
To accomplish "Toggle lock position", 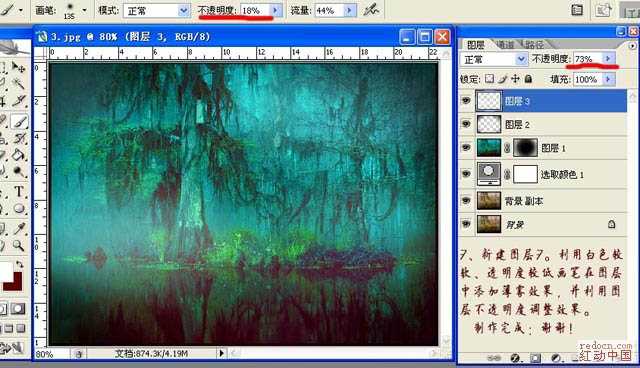I will pos(516,79).
